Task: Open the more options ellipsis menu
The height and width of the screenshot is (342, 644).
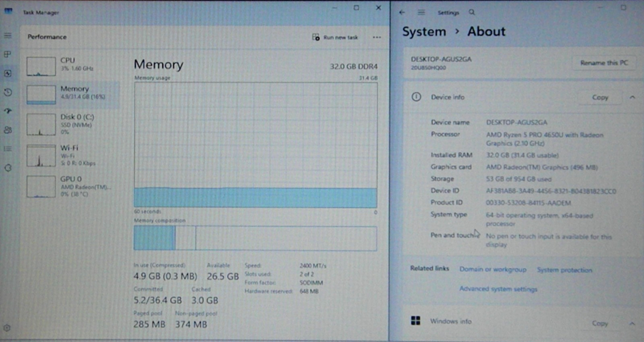Action: click(x=377, y=37)
